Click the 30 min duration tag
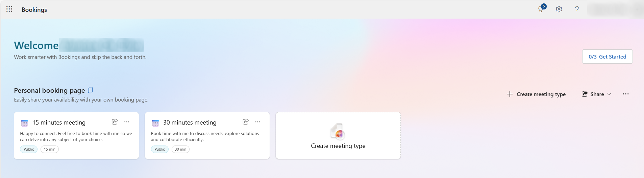The width and height of the screenshot is (644, 178). (180, 149)
